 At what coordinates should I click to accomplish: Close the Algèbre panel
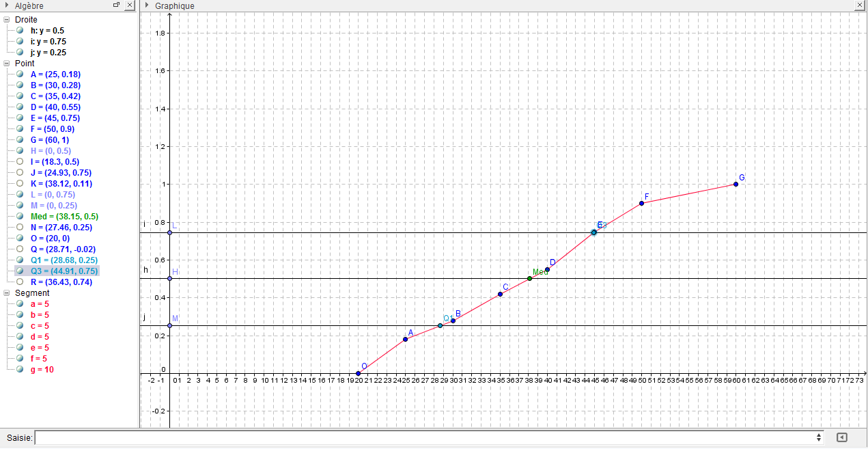point(129,5)
